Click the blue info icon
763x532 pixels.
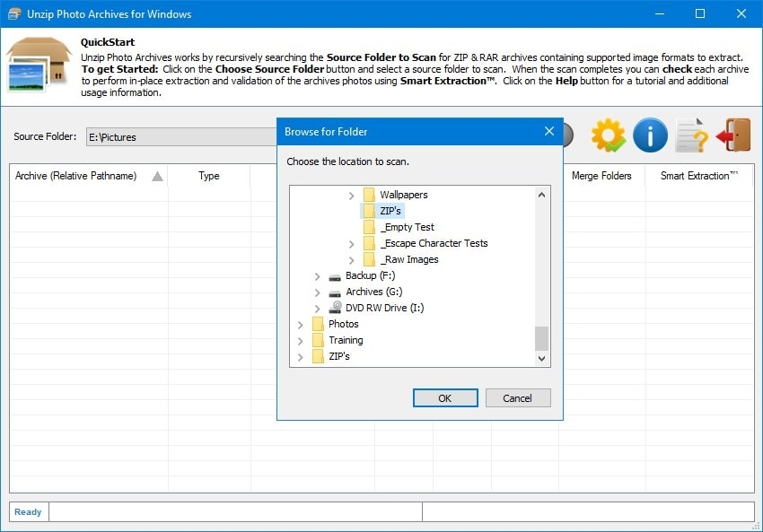(650, 135)
